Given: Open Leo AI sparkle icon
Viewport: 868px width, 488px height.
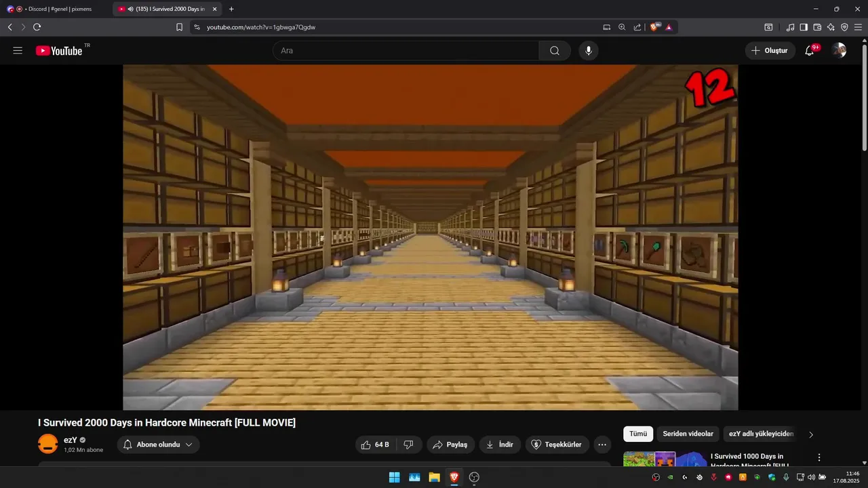Looking at the screenshot, I should click(x=831, y=27).
